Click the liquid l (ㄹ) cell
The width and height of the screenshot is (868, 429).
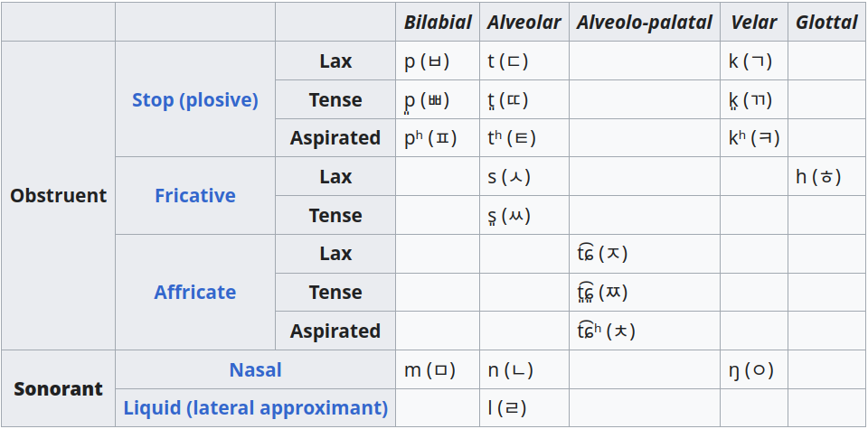tap(524, 408)
